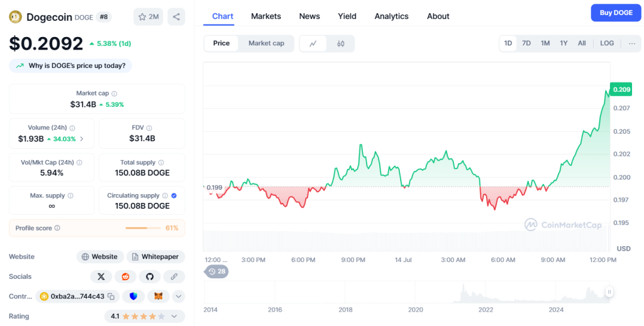The height and width of the screenshot is (326, 644).
Task: Click the historical overview mini chart near 2018
Action: point(345,292)
